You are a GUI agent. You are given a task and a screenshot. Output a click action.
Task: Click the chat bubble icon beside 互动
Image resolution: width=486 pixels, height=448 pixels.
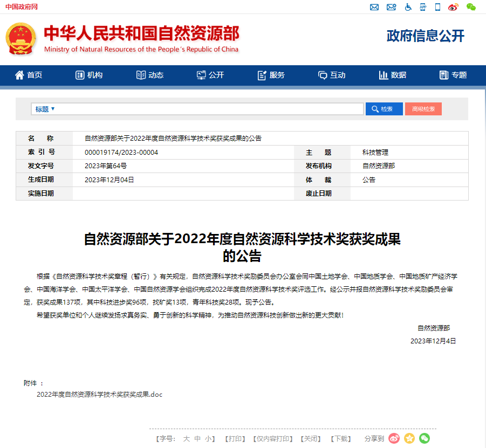[x=323, y=75]
